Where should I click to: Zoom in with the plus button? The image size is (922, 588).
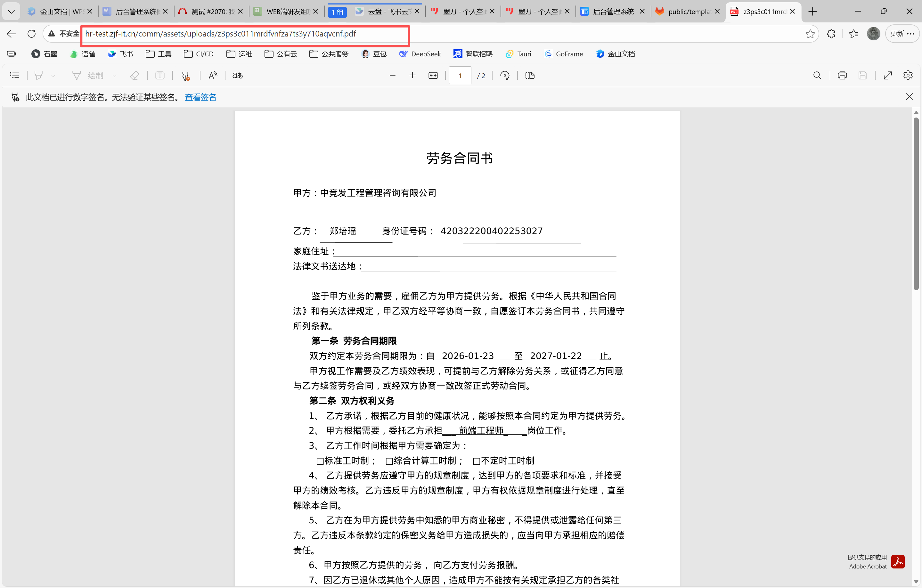pos(412,75)
